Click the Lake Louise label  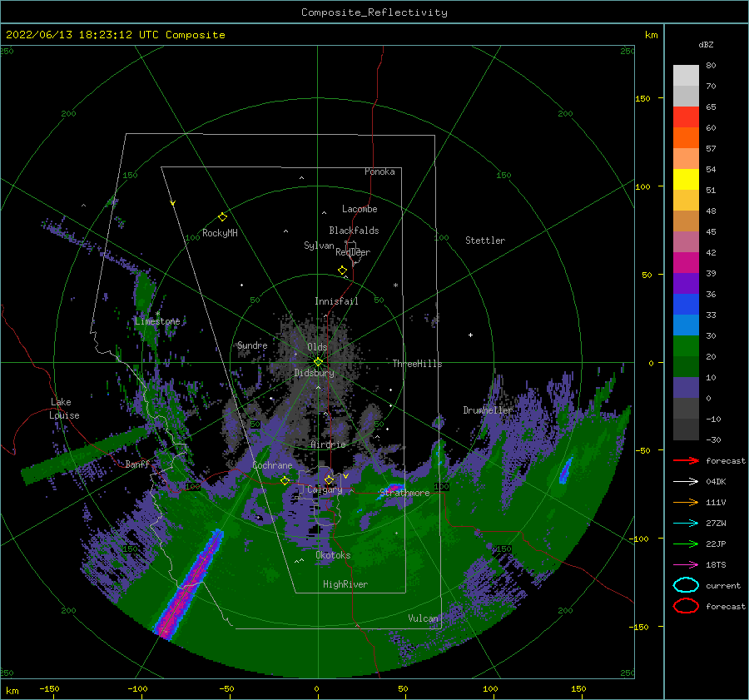pos(64,409)
